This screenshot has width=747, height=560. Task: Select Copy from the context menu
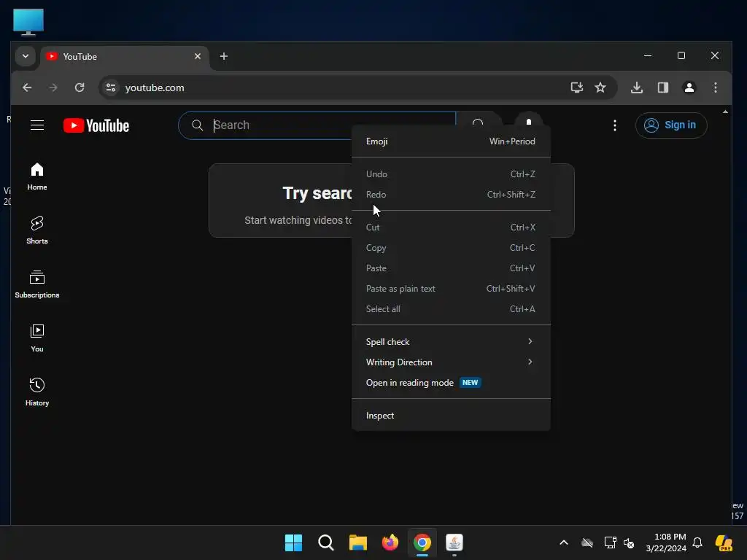451,248
